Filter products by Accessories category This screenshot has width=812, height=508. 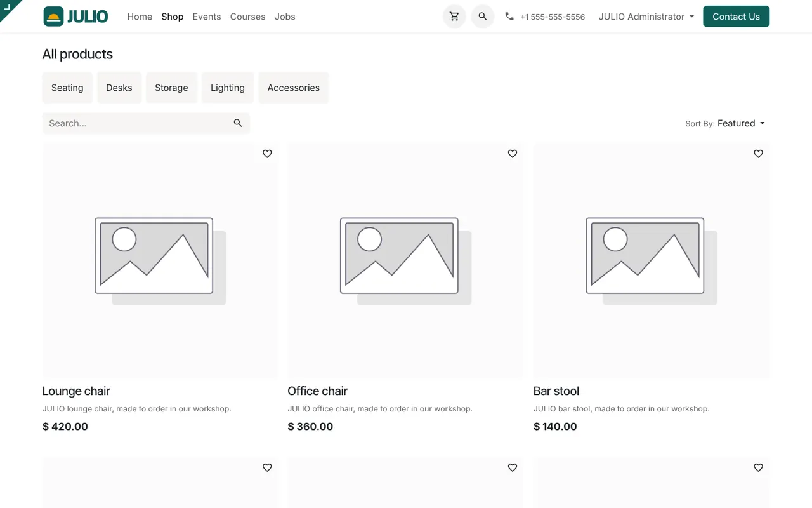(294, 88)
